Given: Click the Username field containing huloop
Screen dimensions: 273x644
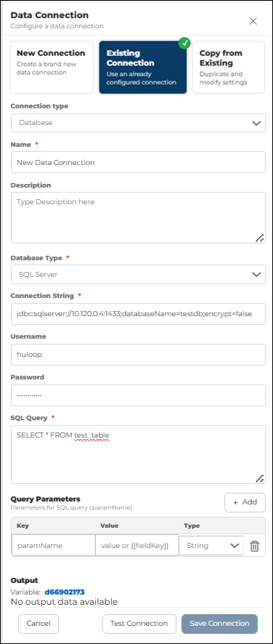Looking at the screenshot, I should pos(138,355).
